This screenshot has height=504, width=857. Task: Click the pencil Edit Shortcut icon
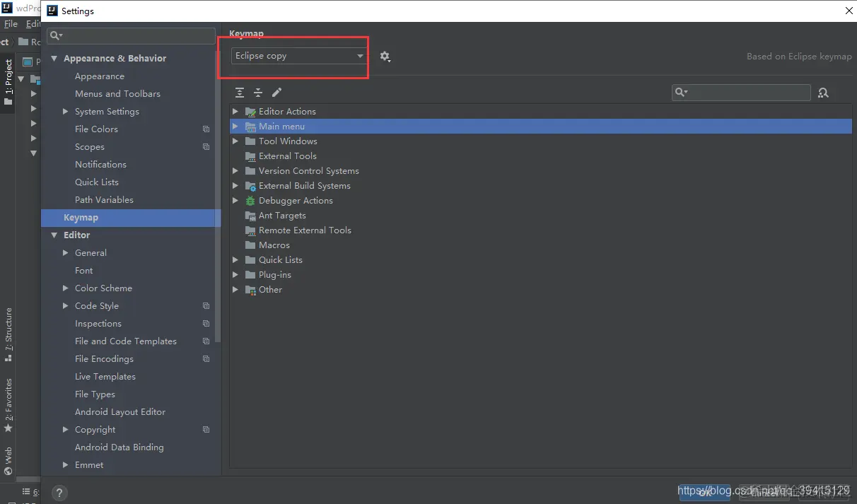click(276, 93)
